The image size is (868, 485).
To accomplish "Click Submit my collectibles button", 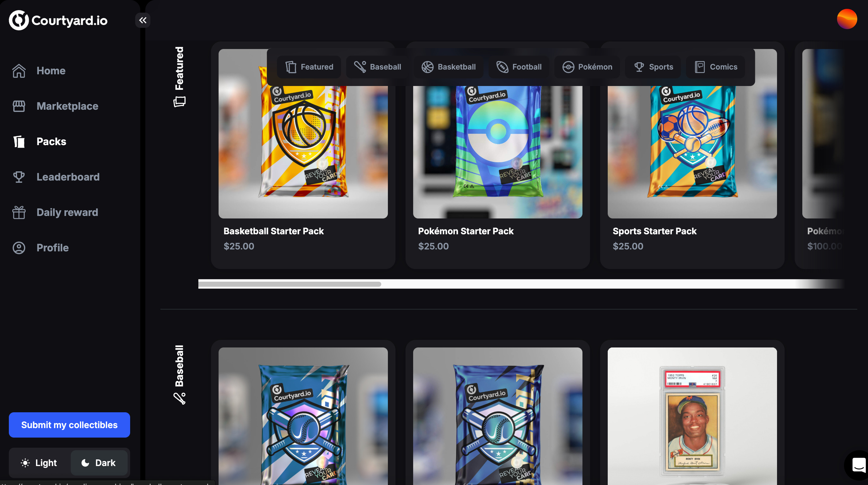I will tap(69, 425).
